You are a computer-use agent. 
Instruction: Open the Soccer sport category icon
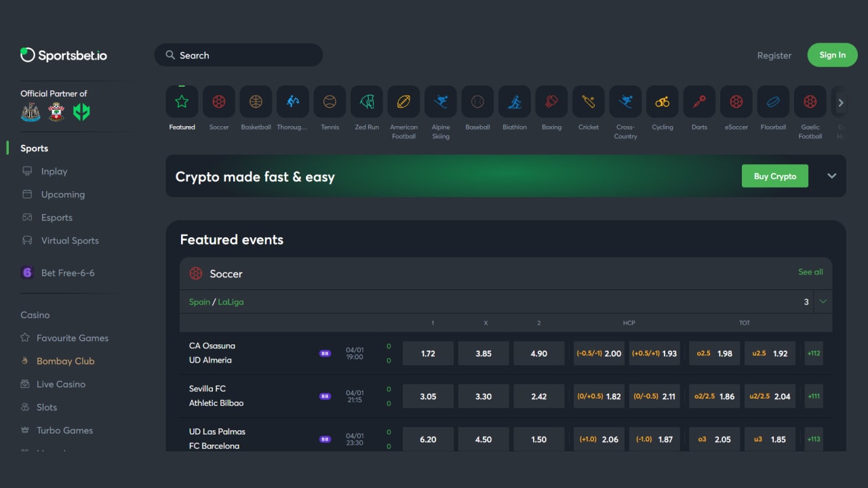pos(219,102)
